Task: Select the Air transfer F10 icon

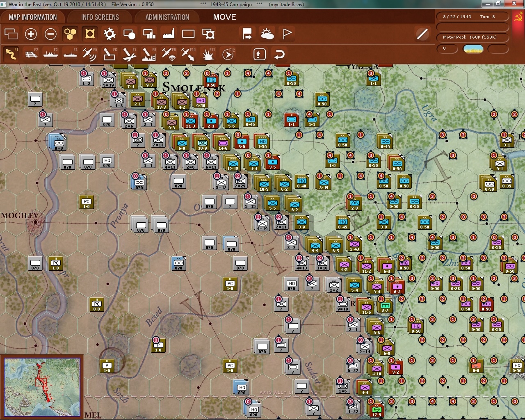Action: pos(188,54)
